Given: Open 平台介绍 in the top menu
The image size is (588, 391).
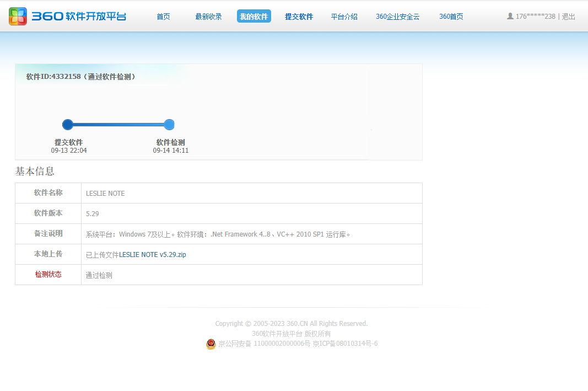Looking at the screenshot, I should (344, 17).
